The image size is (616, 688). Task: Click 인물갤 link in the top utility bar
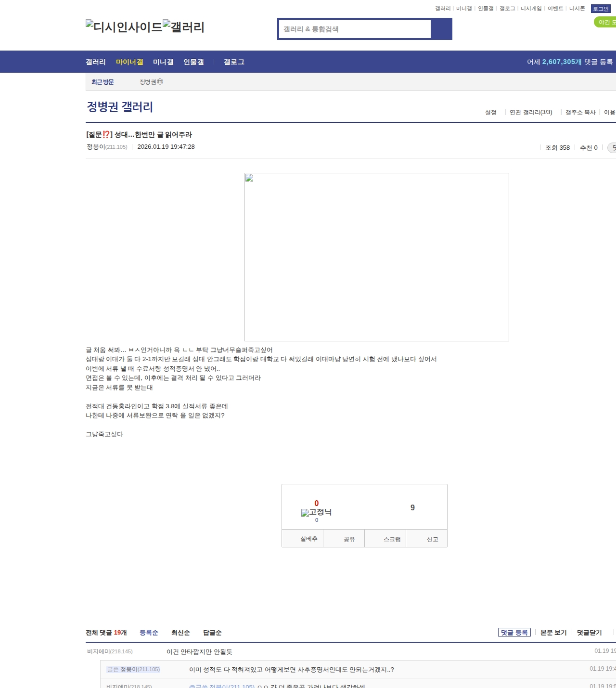[x=486, y=9]
